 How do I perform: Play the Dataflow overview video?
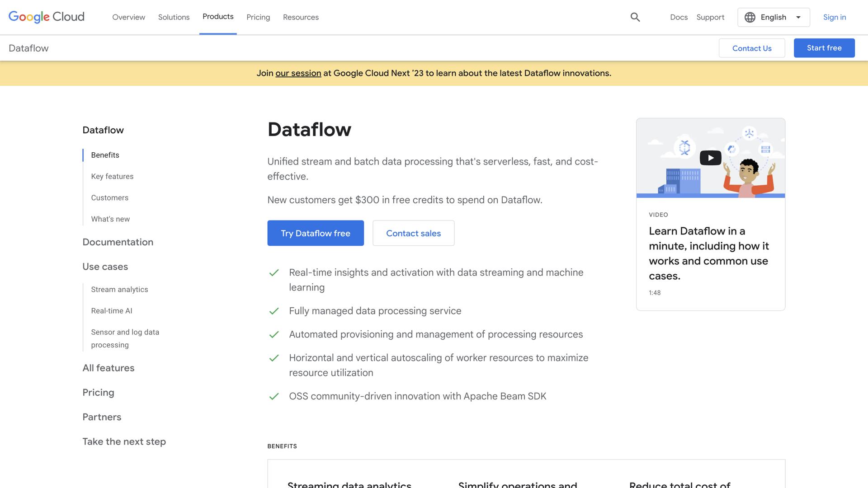(x=710, y=158)
